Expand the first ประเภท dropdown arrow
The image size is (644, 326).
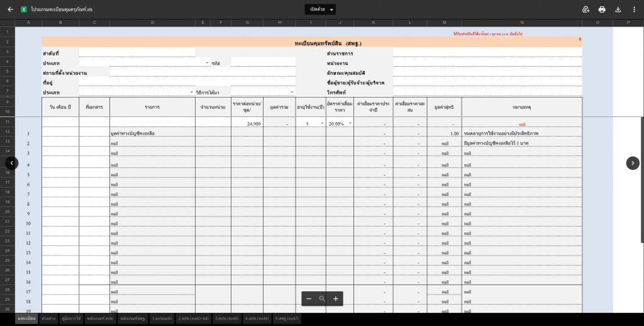point(207,63)
